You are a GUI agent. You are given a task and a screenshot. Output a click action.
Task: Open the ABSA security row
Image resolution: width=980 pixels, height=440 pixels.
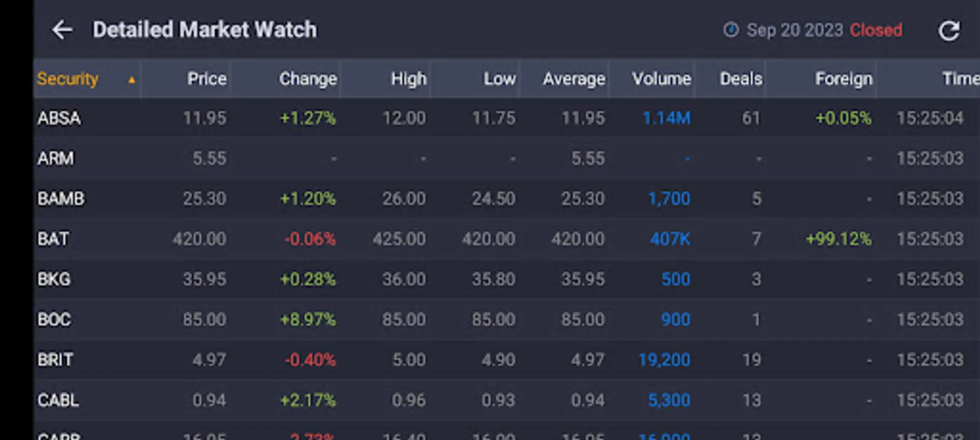[x=59, y=118]
